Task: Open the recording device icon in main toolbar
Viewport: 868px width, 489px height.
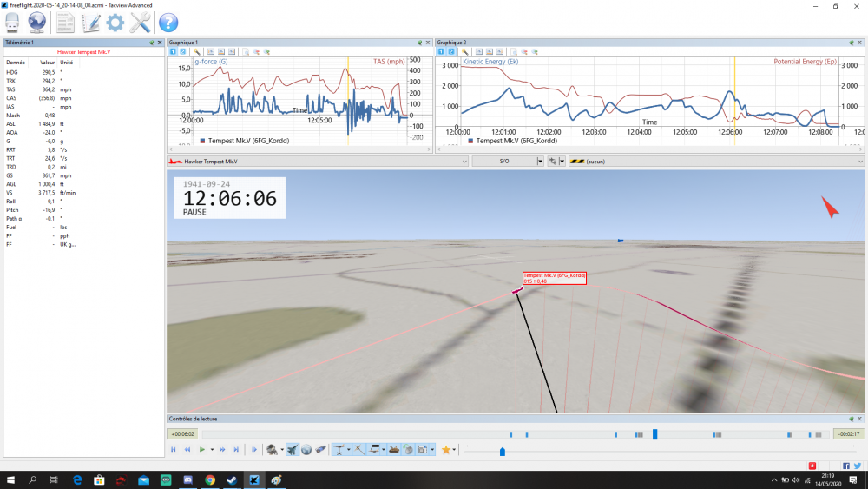Action: (13, 23)
